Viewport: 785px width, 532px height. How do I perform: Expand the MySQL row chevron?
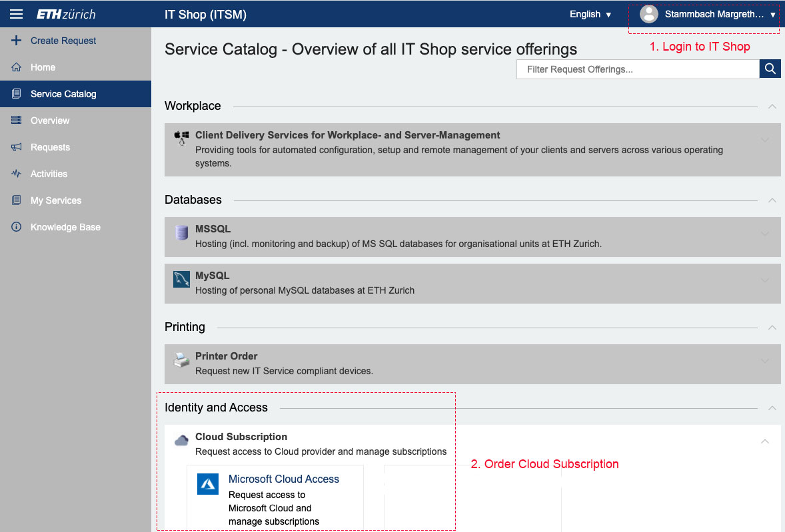(765, 280)
